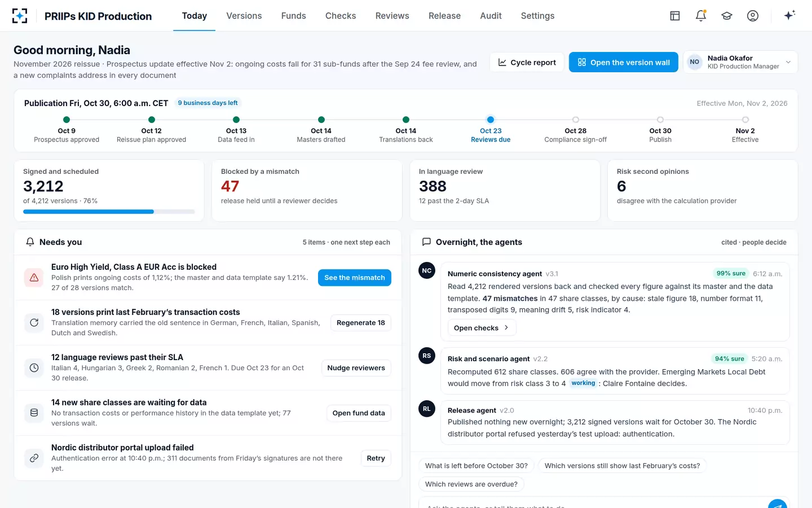Click the layout panel icon in header
This screenshot has height=508, width=812.
675,16
